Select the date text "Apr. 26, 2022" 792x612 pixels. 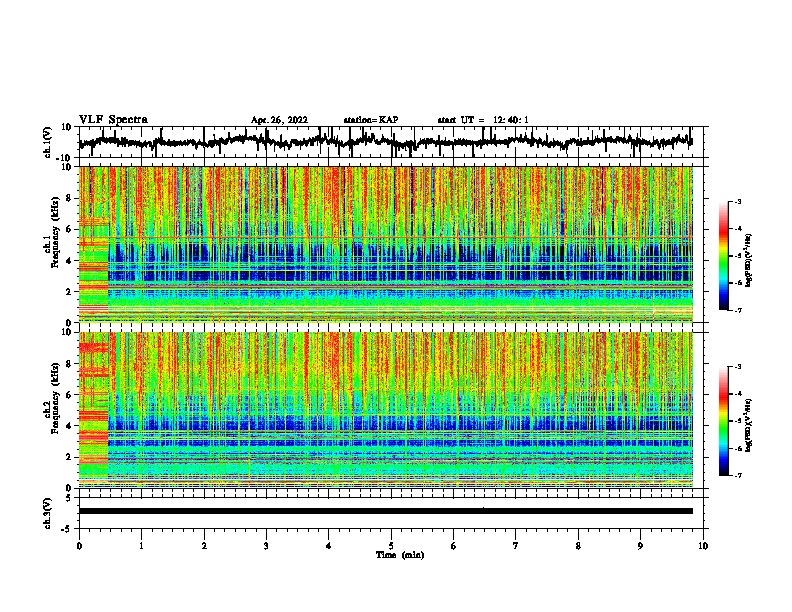click(x=279, y=120)
